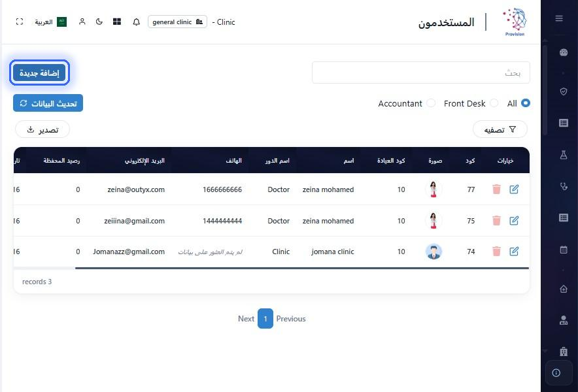Open the hamburger menu in the sidebar
The height and width of the screenshot is (392, 578).
tap(559, 18)
